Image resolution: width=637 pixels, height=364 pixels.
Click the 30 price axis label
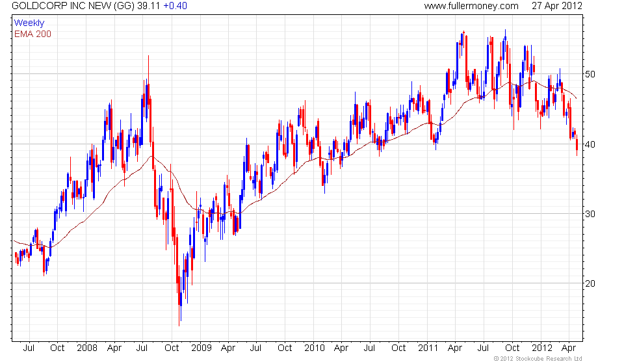tap(590, 214)
